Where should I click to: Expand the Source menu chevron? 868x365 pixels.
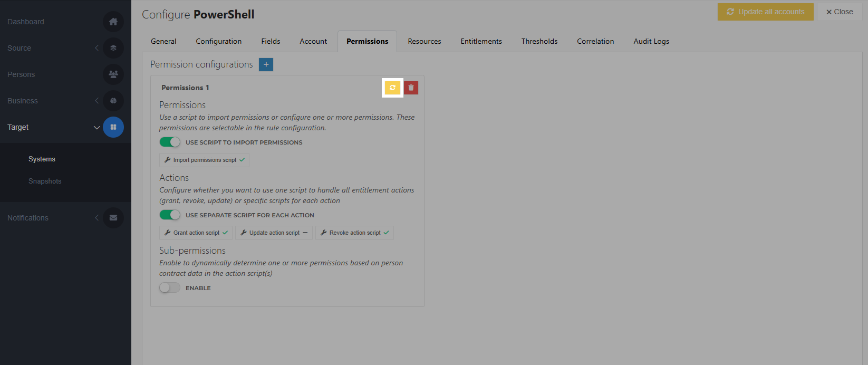[97, 48]
